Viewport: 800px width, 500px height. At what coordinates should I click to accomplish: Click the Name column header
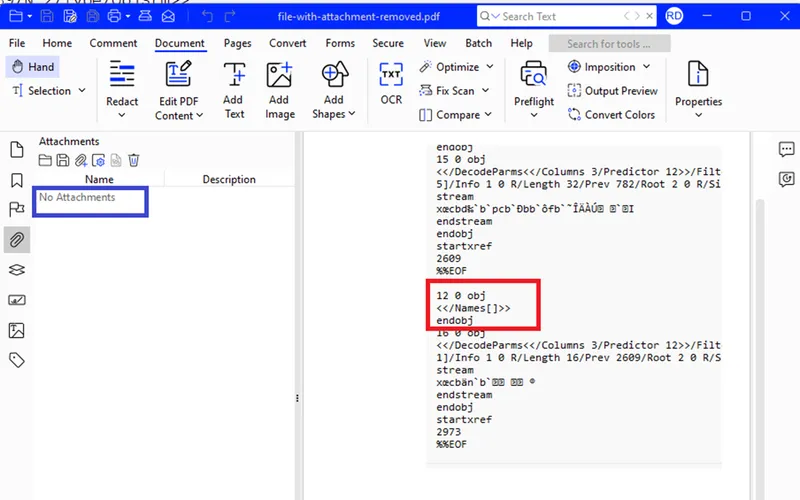tap(99, 179)
